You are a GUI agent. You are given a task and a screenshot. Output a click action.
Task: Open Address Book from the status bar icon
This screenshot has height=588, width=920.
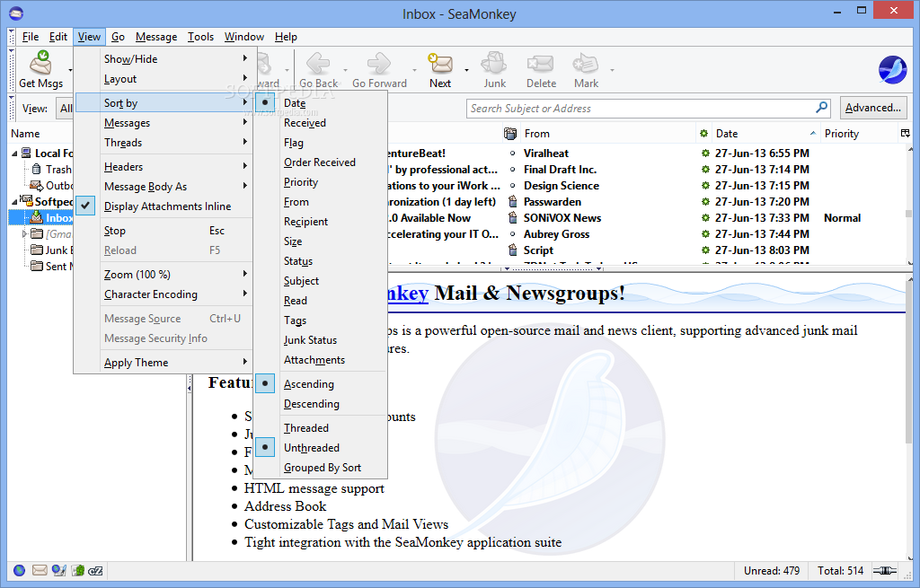click(x=78, y=570)
